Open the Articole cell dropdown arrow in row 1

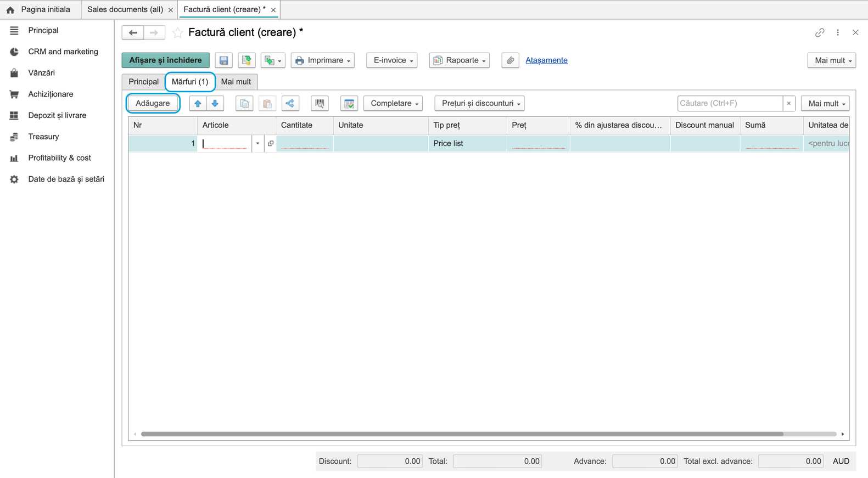pyautogui.click(x=257, y=144)
